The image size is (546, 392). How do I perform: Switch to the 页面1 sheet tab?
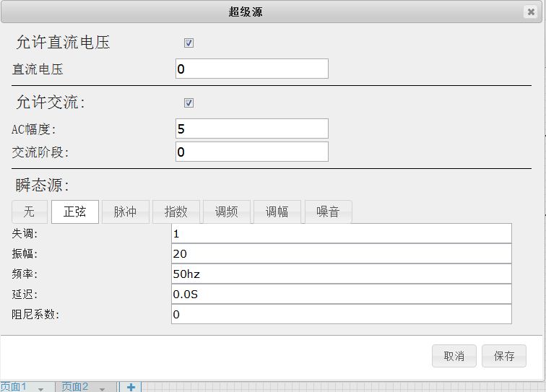(14, 387)
